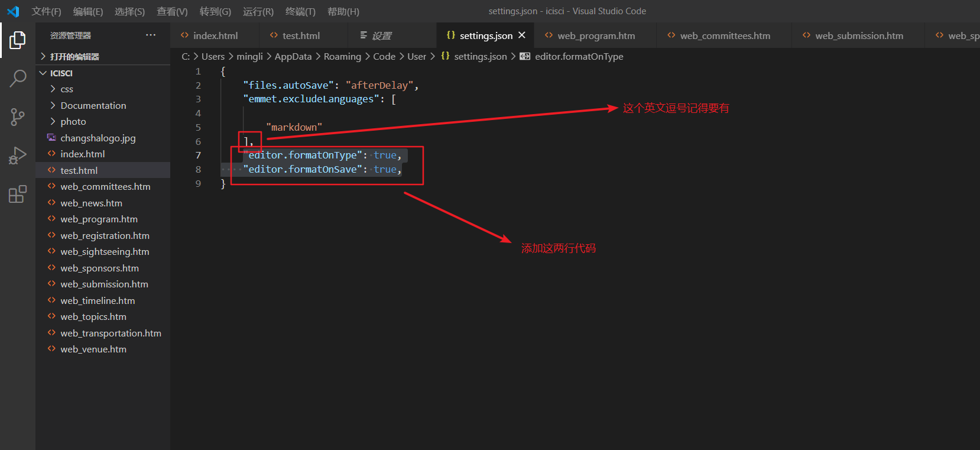Open the 编辑(E) menu
The height and width of the screenshot is (450, 980).
tap(88, 11)
